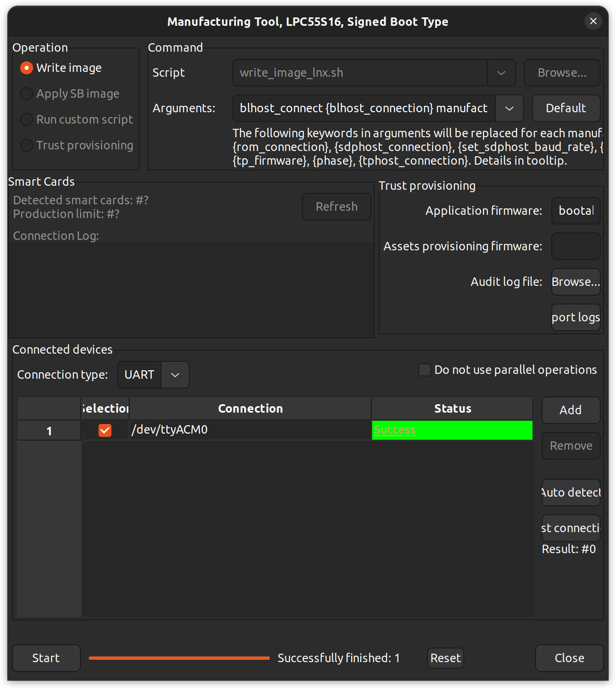Click the Assets provisioning firmware field

click(x=575, y=246)
